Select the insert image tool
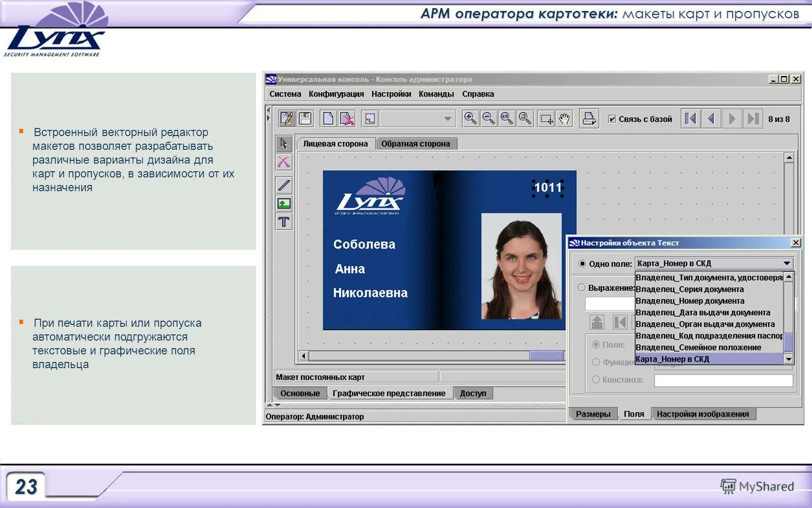 coord(284,204)
